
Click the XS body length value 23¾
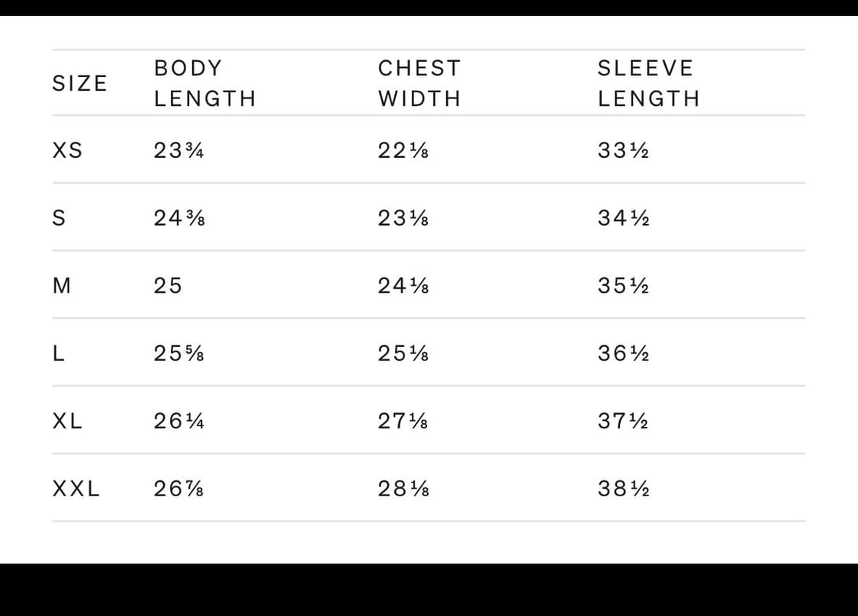178,151
